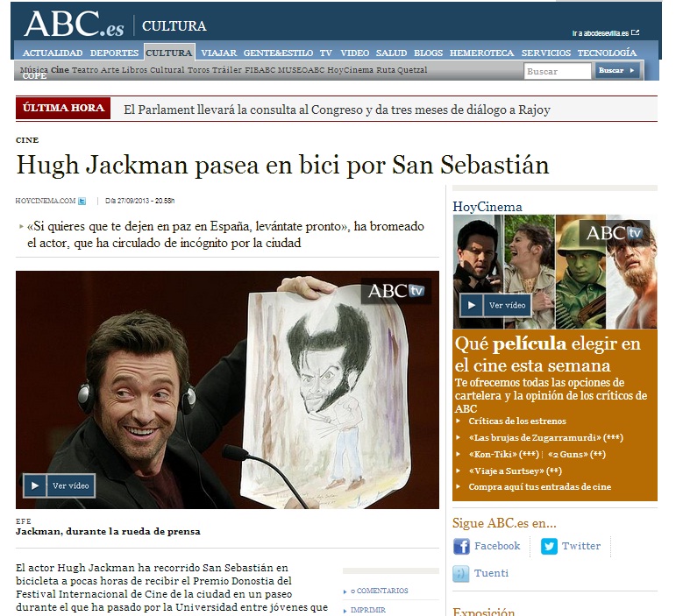
Task: Click the ABC tv badge on the HoyCinema image
Action: point(615,233)
